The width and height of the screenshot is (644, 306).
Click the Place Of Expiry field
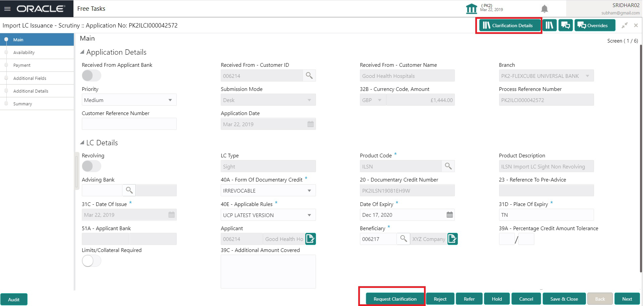tap(546, 215)
